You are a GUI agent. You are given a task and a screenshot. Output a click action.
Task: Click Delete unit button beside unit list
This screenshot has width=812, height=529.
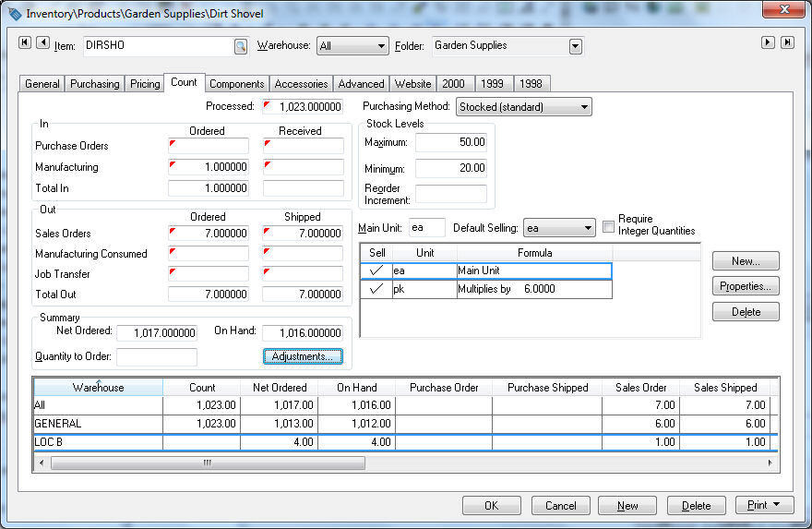click(x=746, y=312)
